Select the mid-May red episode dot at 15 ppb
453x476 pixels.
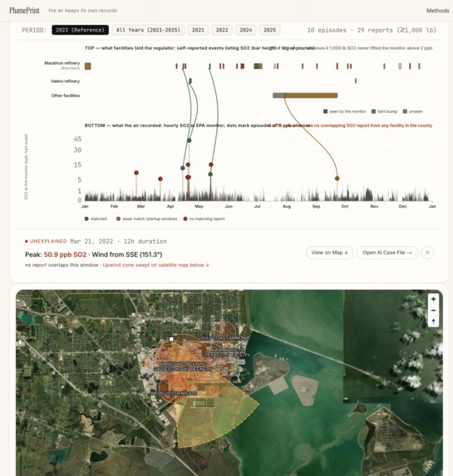coord(211,164)
